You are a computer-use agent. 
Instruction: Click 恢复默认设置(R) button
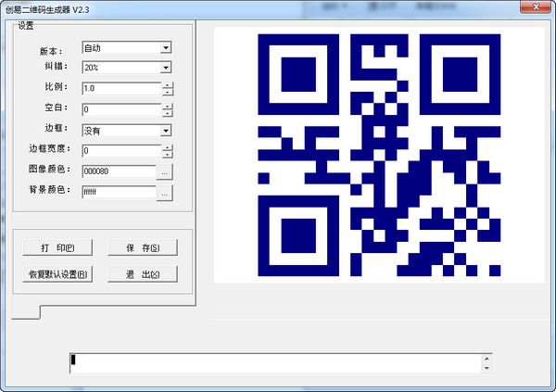57,274
